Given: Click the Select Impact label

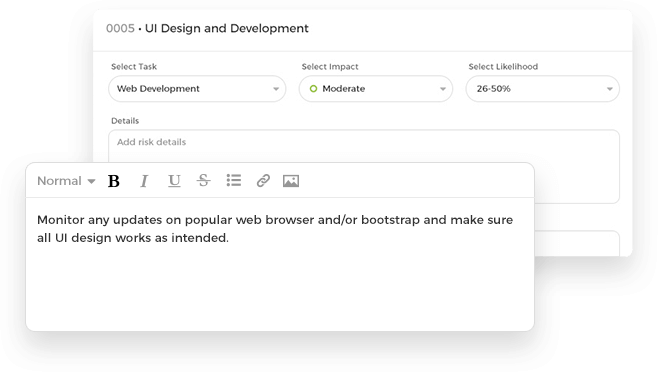Looking at the screenshot, I should tap(330, 66).
